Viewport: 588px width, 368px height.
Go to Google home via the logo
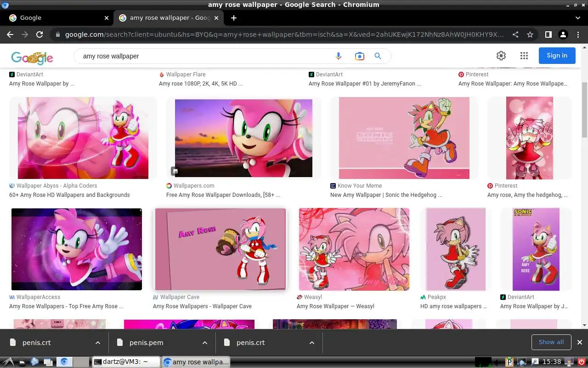pyautogui.click(x=32, y=57)
